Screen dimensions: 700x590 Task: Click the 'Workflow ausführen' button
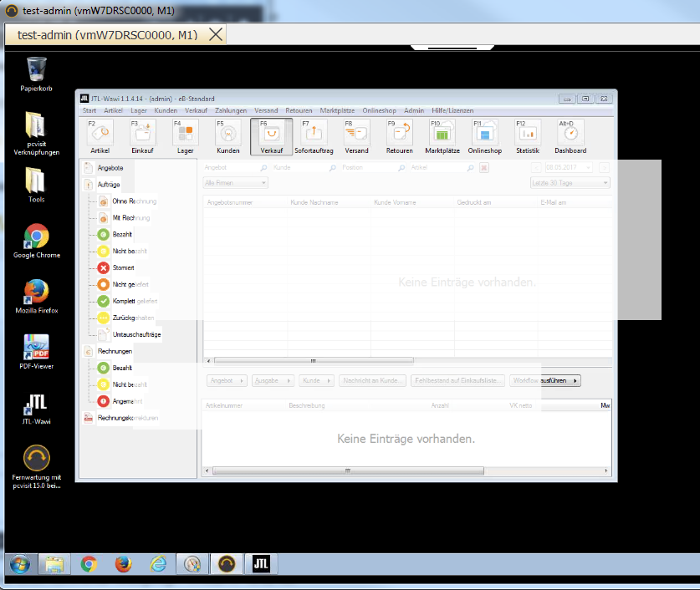(544, 380)
